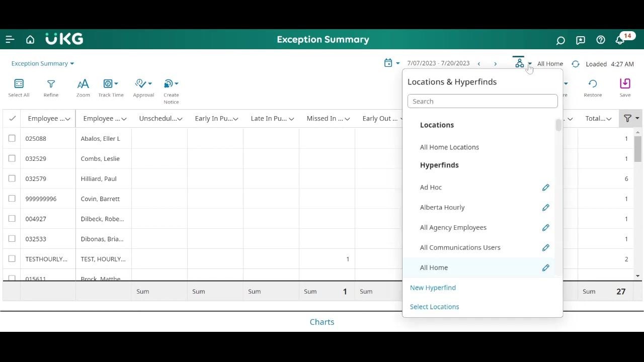
Task: Open the hamburger main menu
Action: click(10, 39)
